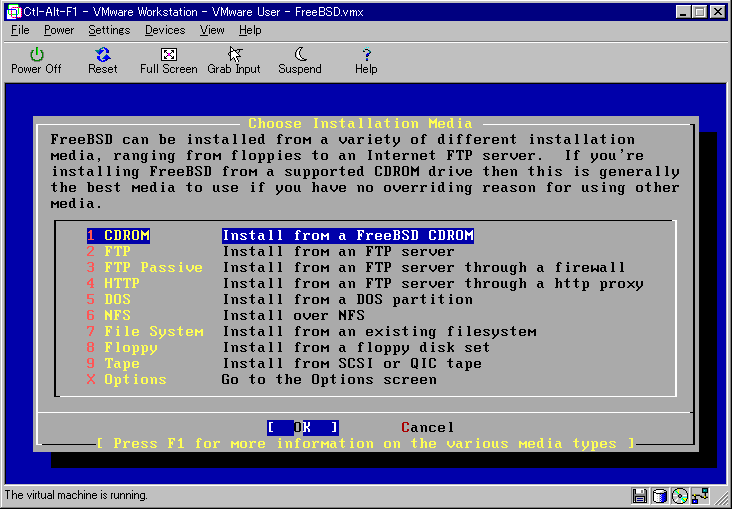Click 'Install from SCSI or QIC tape' text
This screenshot has height=509, width=732.
[x=352, y=363]
